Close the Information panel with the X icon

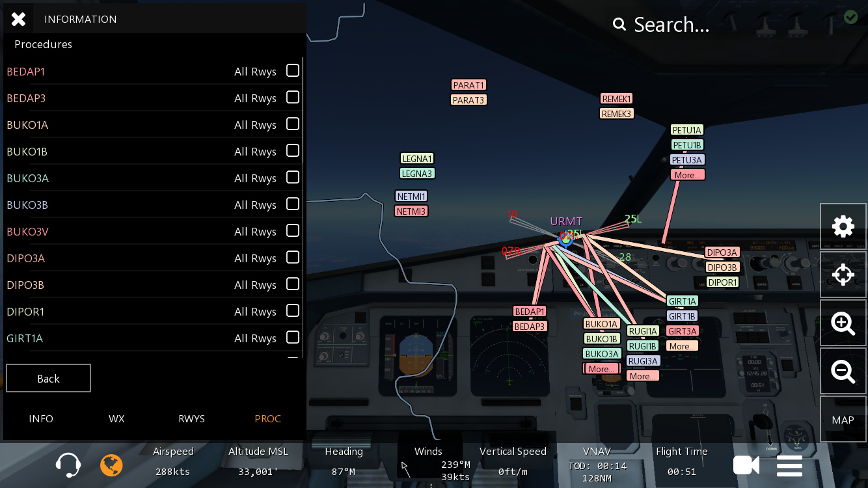[18, 20]
